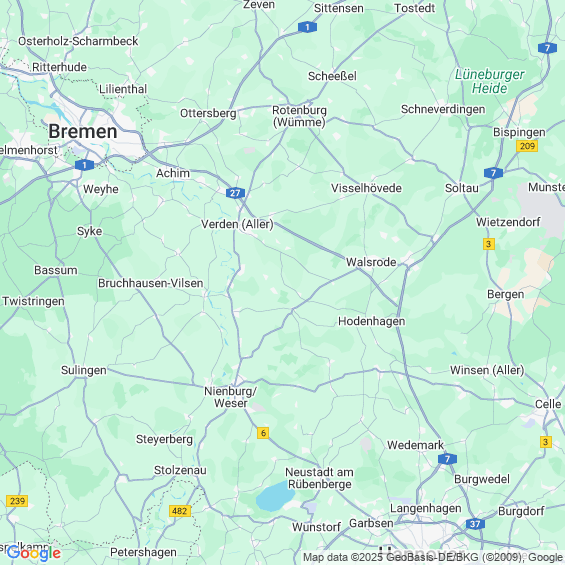Click the Map data copyright text
Image resolution: width=565 pixels, height=565 pixels.
[x=433, y=557]
